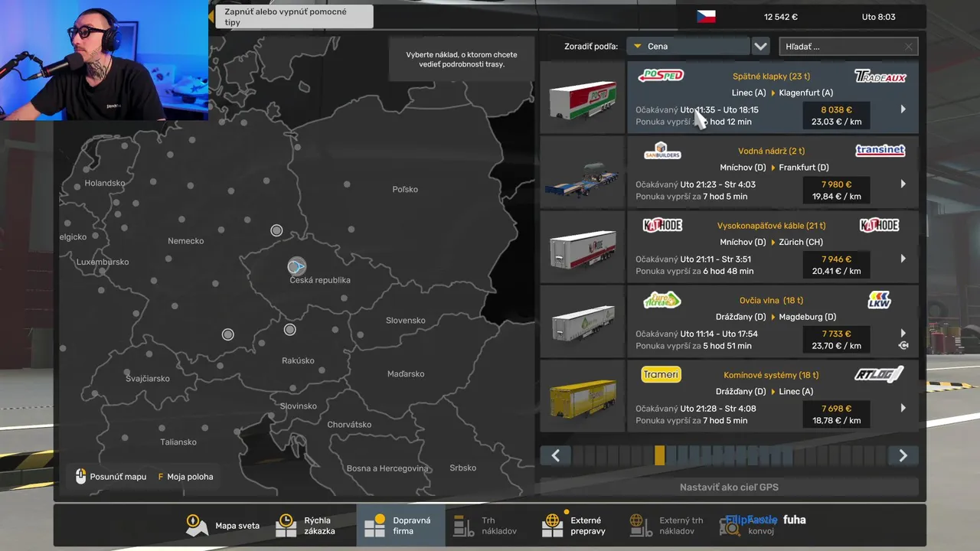Click the Transinet company logo
The image size is (980, 551).
(880, 150)
